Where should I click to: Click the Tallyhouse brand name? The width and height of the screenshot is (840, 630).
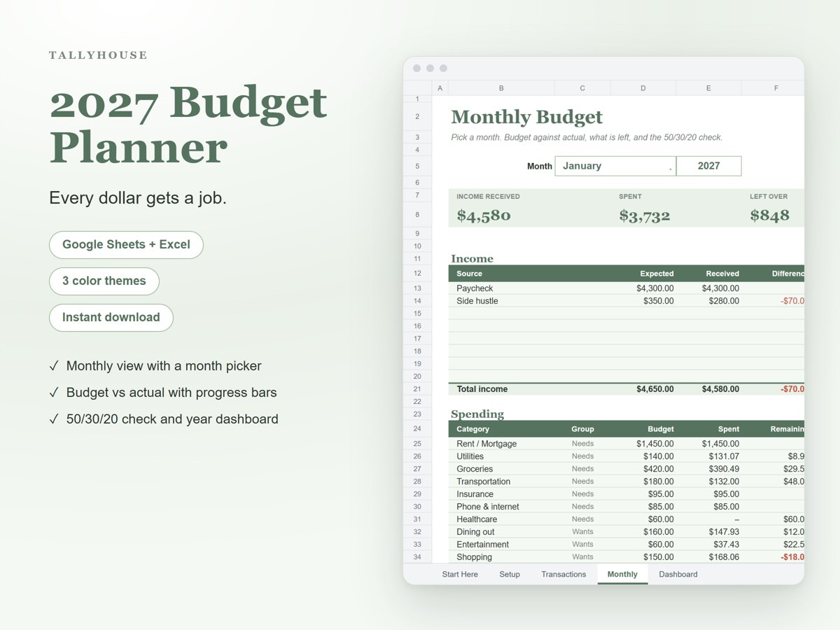(98, 55)
